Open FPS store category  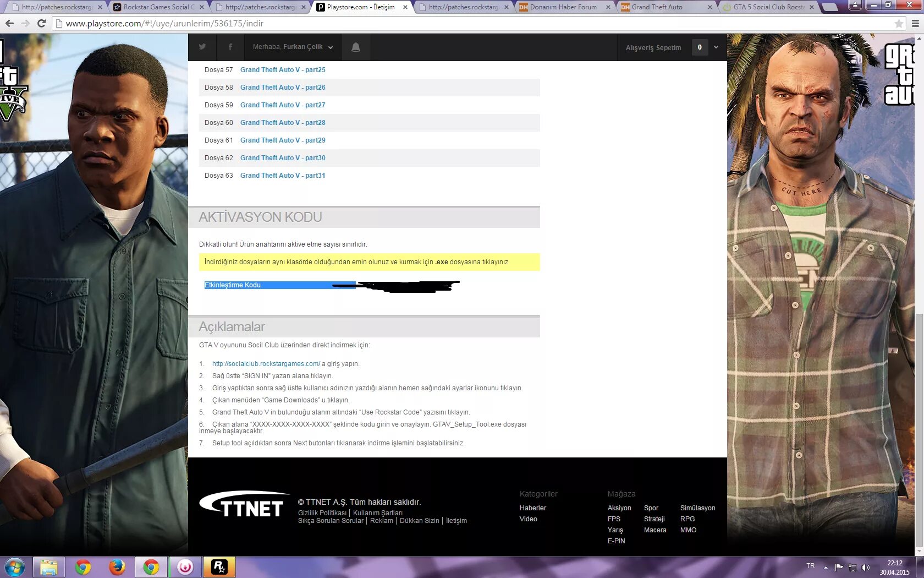coord(614,519)
